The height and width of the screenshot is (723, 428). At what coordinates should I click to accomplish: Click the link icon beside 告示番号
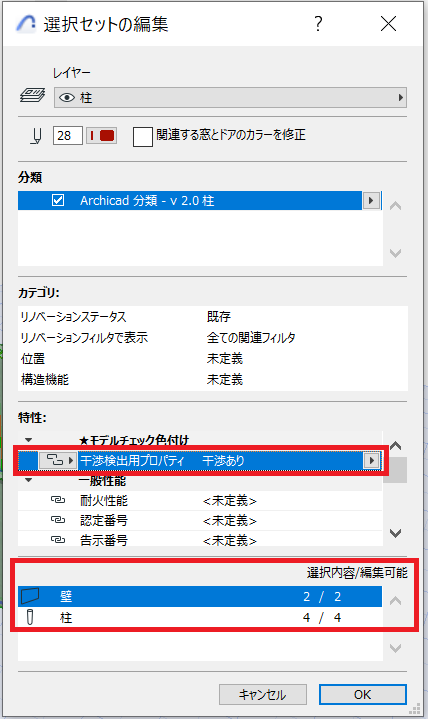coord(57,539)
